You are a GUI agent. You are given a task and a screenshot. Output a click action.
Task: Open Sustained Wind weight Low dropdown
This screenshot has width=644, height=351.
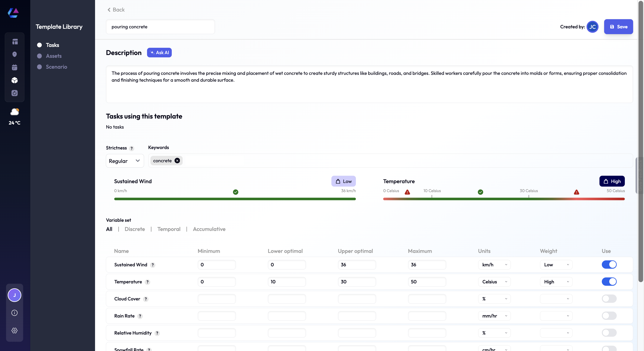pos(556,265)
